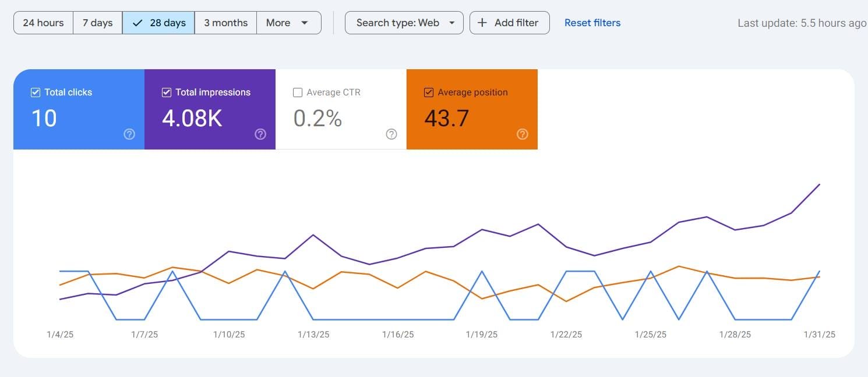The height and width of the screenshot is (377, 868).
Task: Click the 1/31/25 impressions peak on chart
Action: [820, 184]
